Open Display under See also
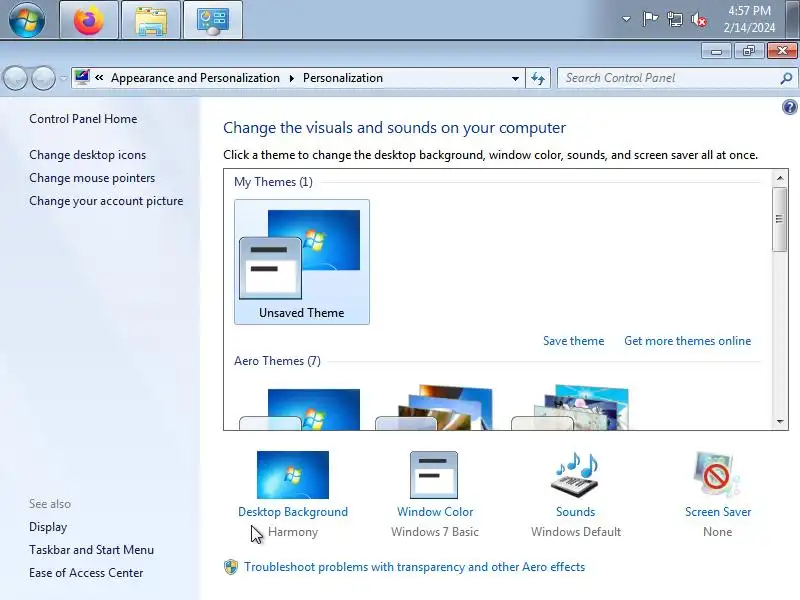Screen dimensions: 800x600 point(48,527)
